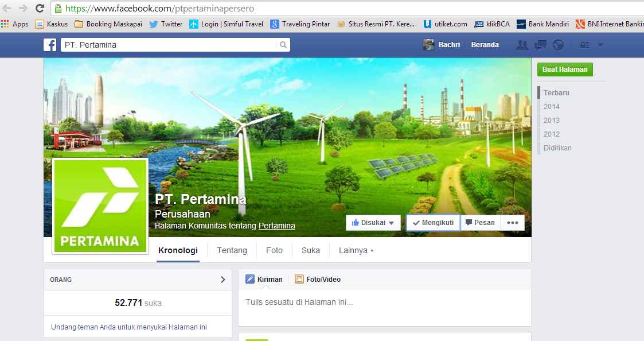This screenshot has height=341, width=644.
Task: Select the Suka tab
Action: [x=310, y=250]
